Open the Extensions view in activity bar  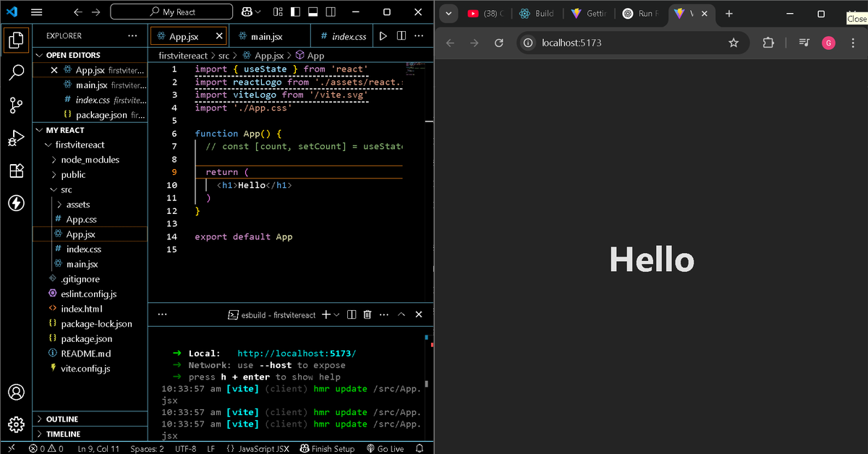[x=16, y=171]
